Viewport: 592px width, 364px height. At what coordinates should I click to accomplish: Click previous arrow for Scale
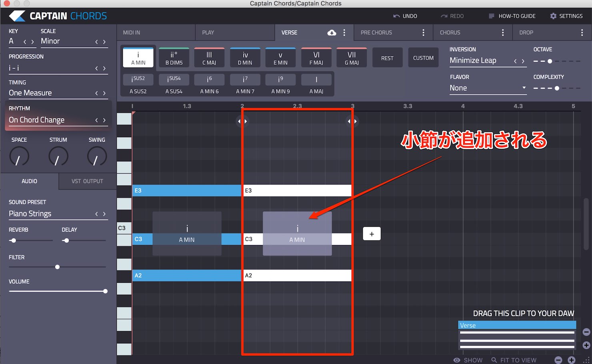96,42
